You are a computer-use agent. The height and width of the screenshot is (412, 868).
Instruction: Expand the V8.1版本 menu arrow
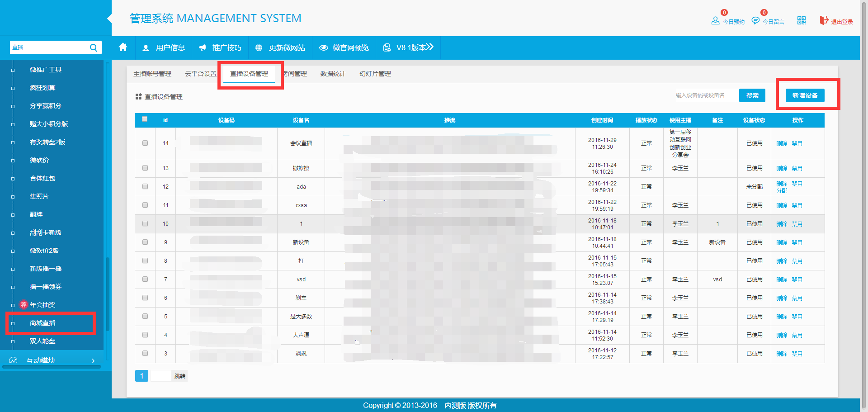pyautogui.click(x=429, y=47)
